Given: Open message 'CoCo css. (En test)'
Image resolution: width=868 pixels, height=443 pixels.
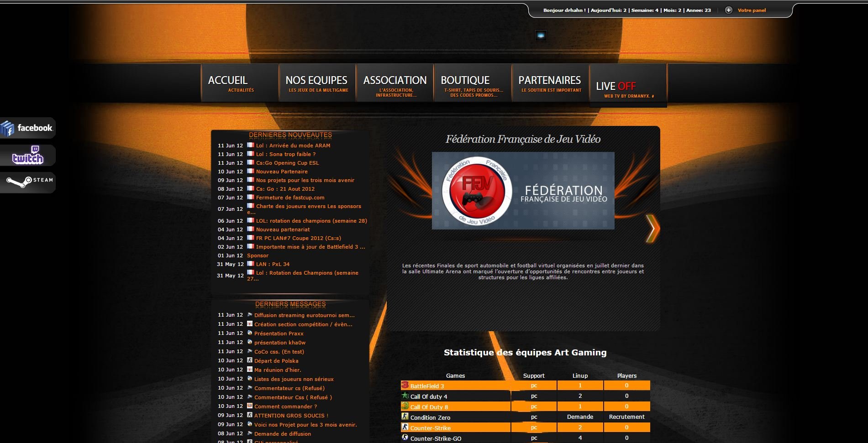Looking at the screenshot, I should [x=279, y=352].
